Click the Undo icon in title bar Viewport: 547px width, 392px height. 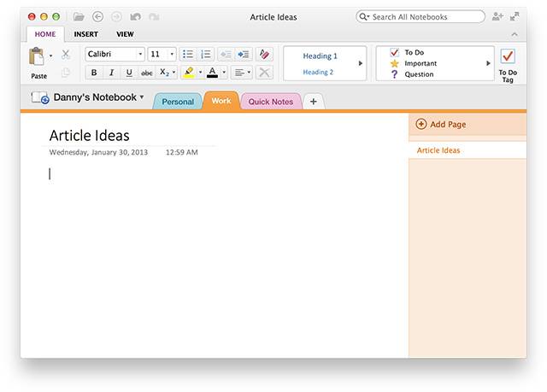click(135, 17)
